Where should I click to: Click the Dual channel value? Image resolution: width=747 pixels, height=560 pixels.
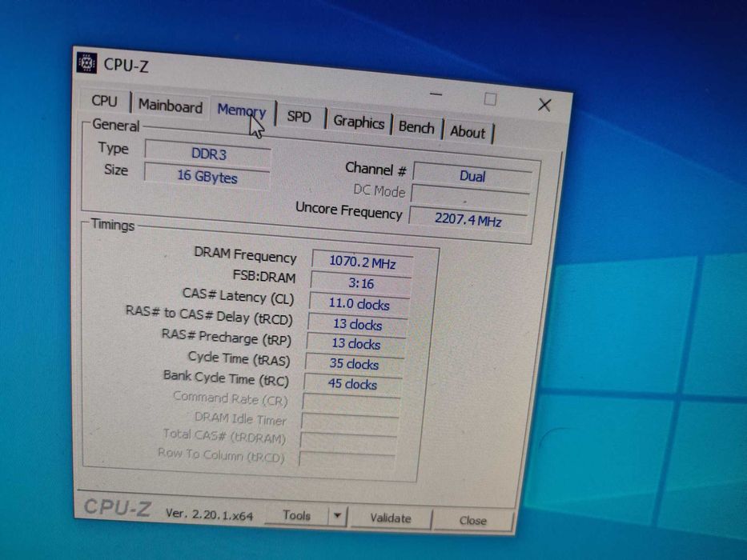click(x=472, y=176)
